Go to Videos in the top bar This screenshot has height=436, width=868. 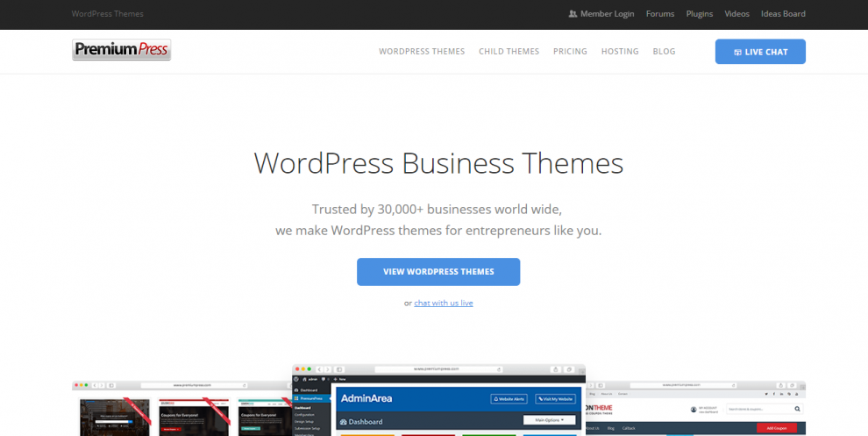[x=736, y=14]
